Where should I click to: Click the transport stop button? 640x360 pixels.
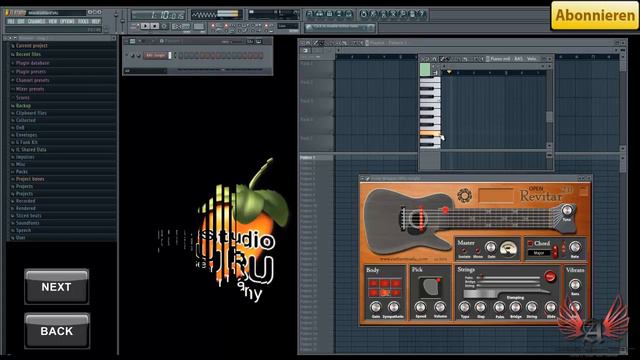(x=155, y=26)
